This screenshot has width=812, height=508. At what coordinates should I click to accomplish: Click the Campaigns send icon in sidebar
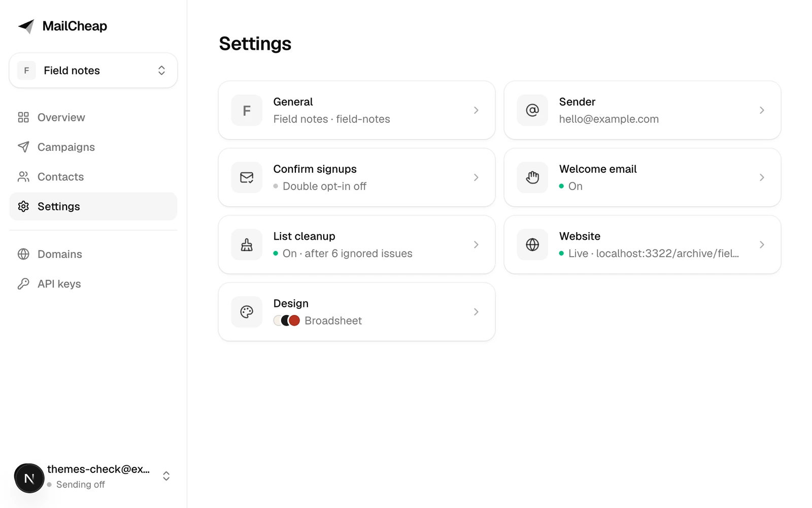tap(23, 147)
